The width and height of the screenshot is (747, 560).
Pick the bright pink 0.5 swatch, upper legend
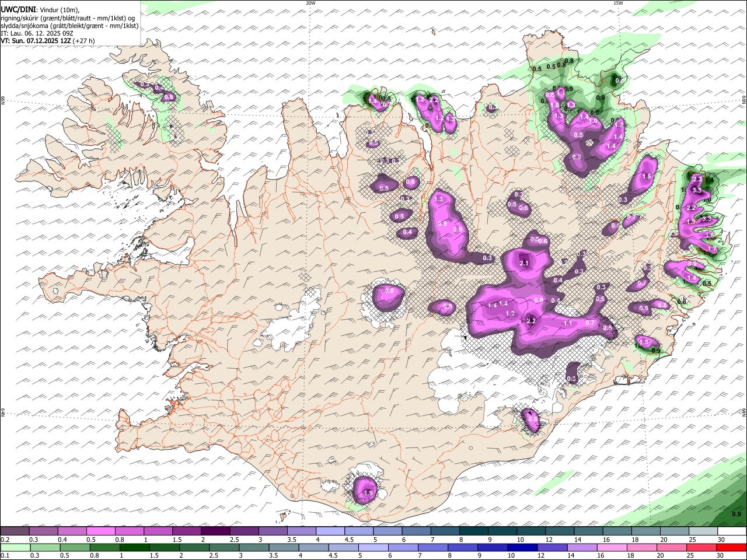click(100, 531)
